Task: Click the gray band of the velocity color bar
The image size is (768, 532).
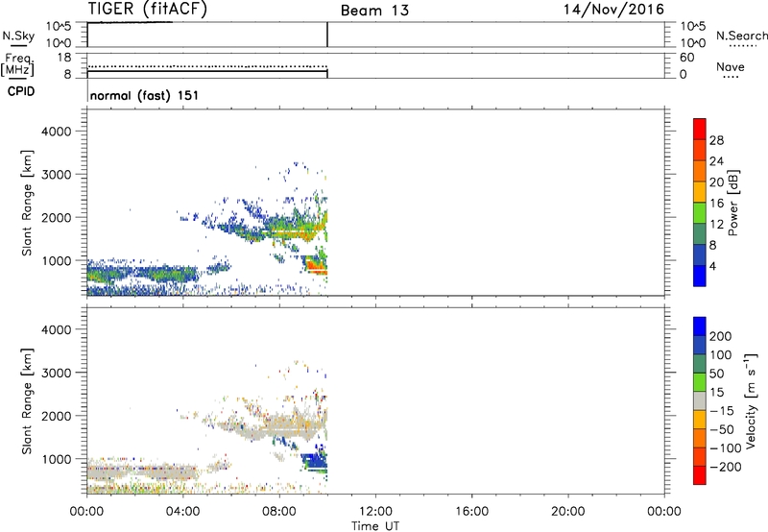Action: tap(700, 400)
